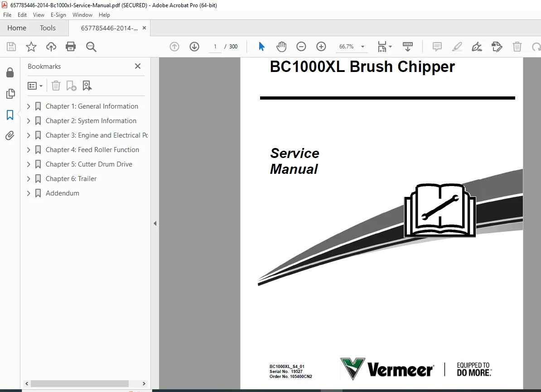Open the Window menu
This screenshot has height=392, width=541.
click(x=82, y=15)
